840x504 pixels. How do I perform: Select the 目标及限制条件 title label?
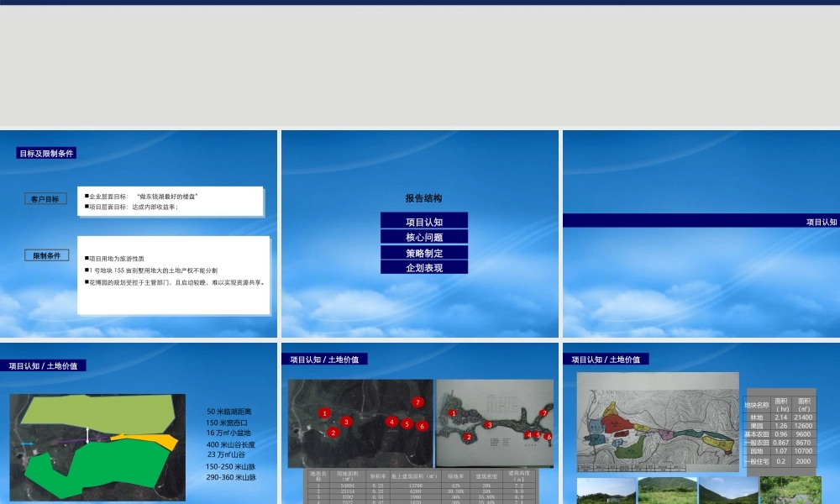[46, 153]
